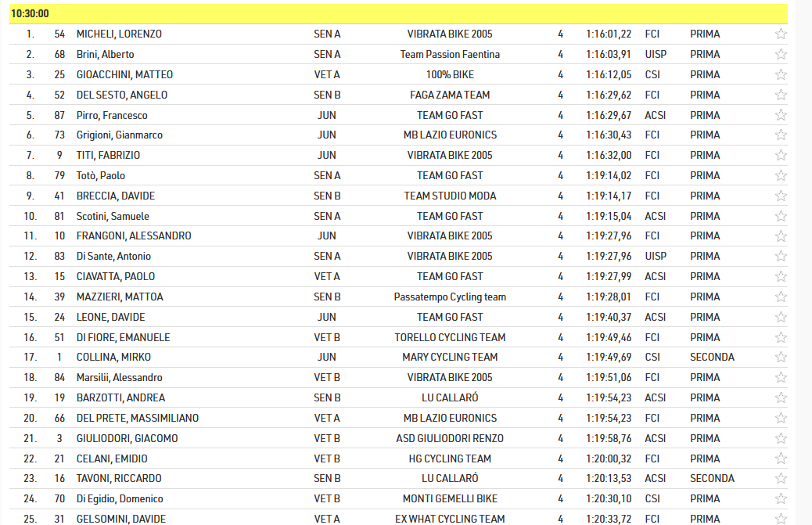This screenshot has height=525, width=812.
Task: Favorite Pirro, Francesco using the star icon
Action: 781,115
